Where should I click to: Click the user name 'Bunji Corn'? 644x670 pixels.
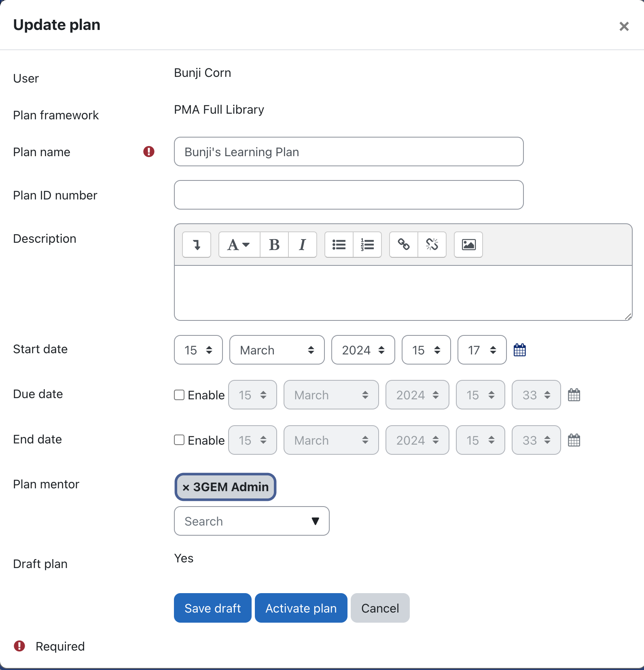click(203, 73)
